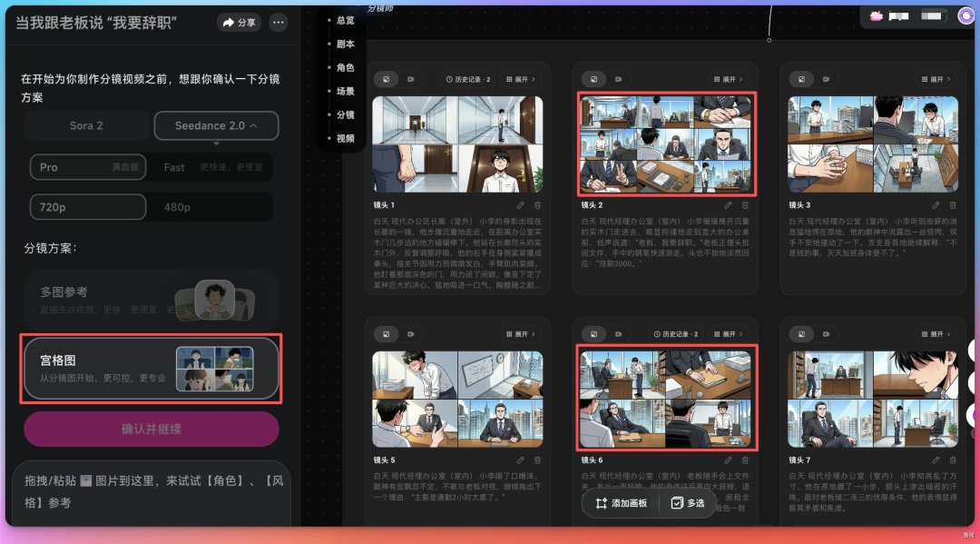980x544 pixels.
Task: Open the edit pencil icon for 镜头 3
Action: click(x=936, y=205)
